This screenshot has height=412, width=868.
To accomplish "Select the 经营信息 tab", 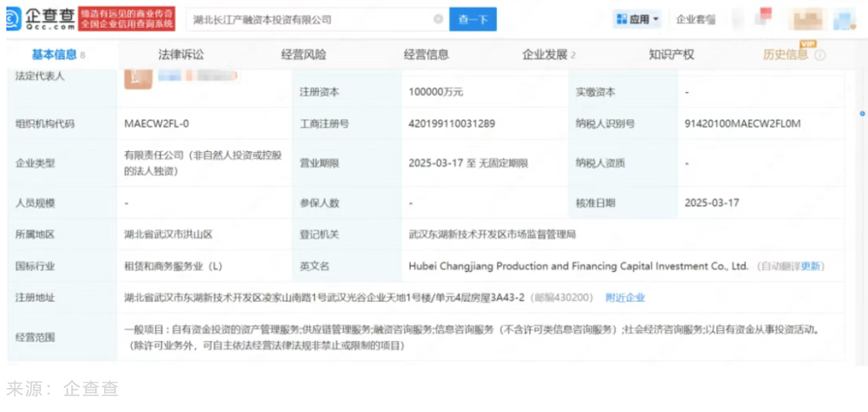I will [x=426, y=55].
